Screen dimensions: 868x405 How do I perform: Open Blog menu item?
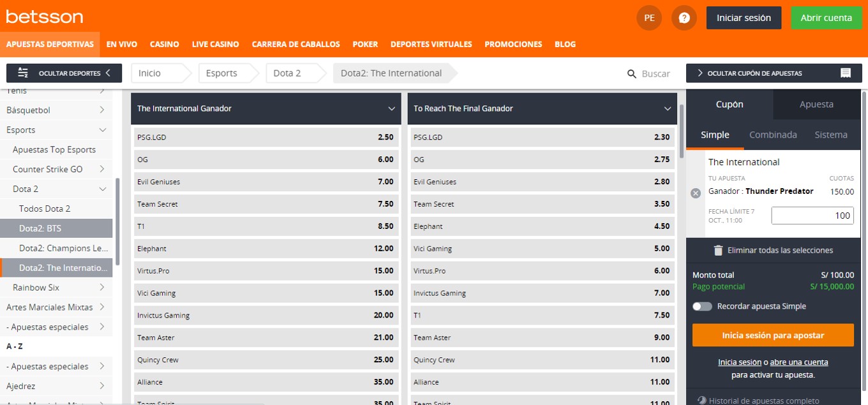tap(565, 45)
